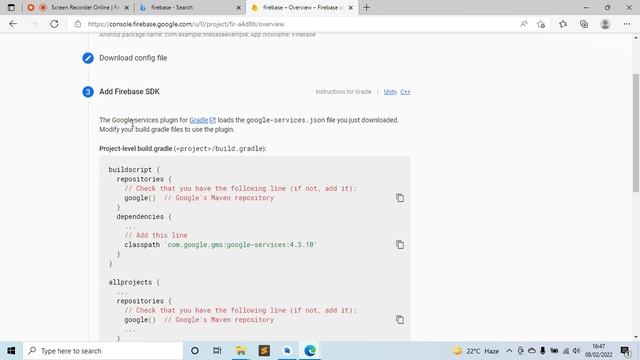Screen dimensions: 640x360
Task: Click the classpath google-services code line
Action: pos(220,245)
